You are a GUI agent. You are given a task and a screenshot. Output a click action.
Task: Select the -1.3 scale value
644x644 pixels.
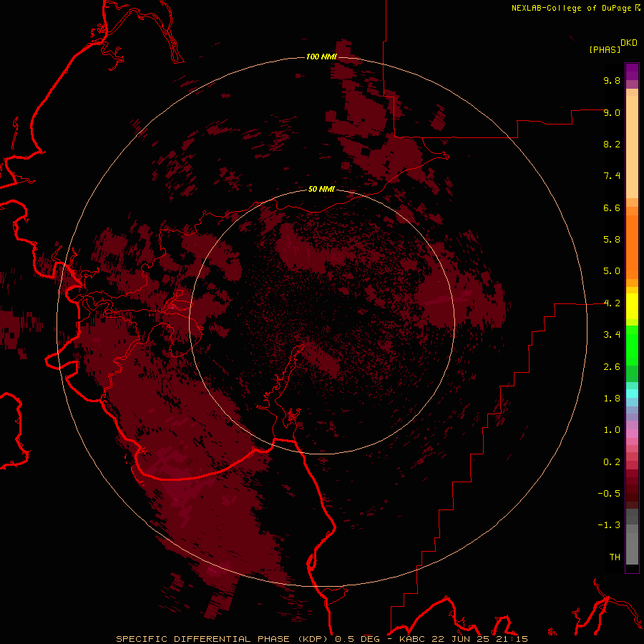(609, 525)
